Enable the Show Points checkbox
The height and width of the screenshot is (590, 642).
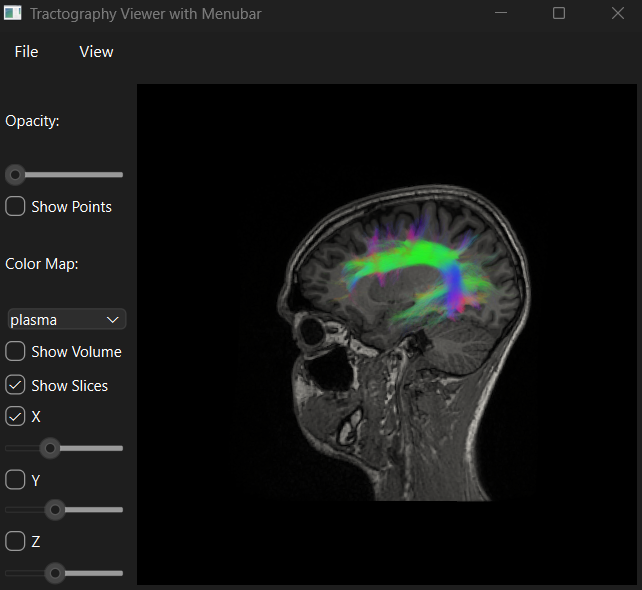15,207
